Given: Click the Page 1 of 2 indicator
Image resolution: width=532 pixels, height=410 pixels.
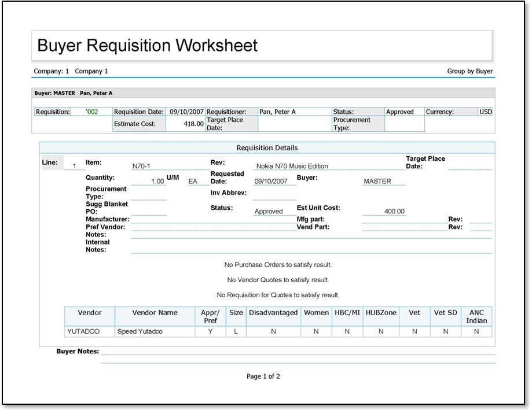Looking at the screenshot, I should tap(263, 376).
